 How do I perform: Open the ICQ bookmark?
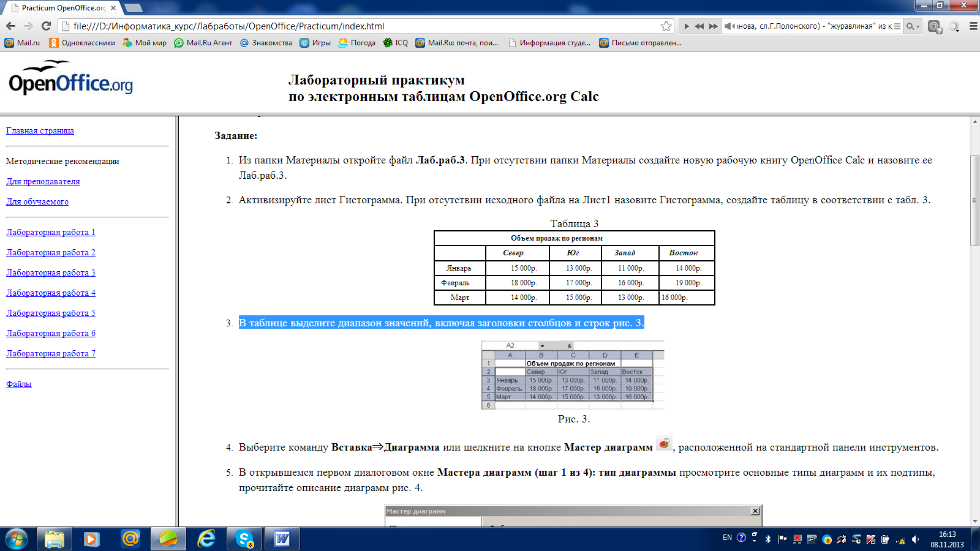tap(396, 43)
